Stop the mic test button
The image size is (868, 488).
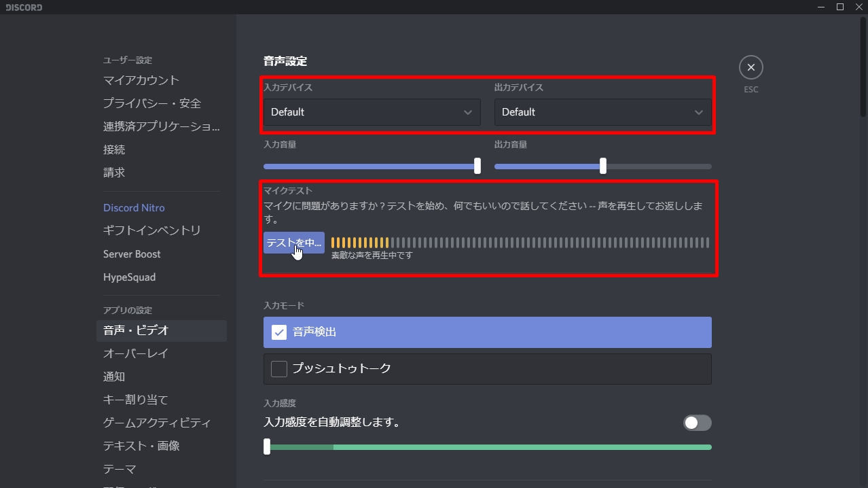[x=293, y=243]
